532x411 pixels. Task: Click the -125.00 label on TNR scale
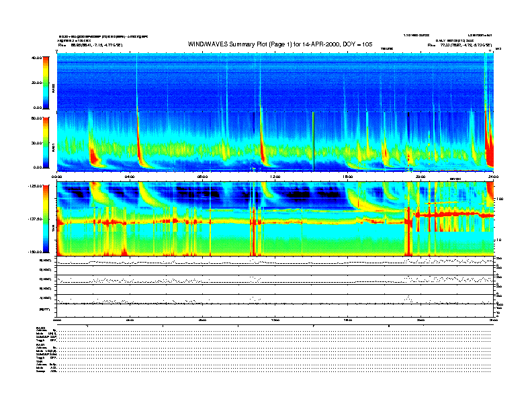35,186
